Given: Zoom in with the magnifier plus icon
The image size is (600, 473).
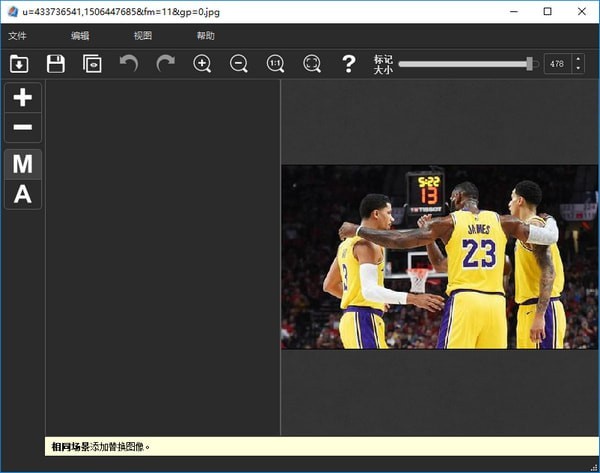Looking at the screenshot, I should coord(202,64).
